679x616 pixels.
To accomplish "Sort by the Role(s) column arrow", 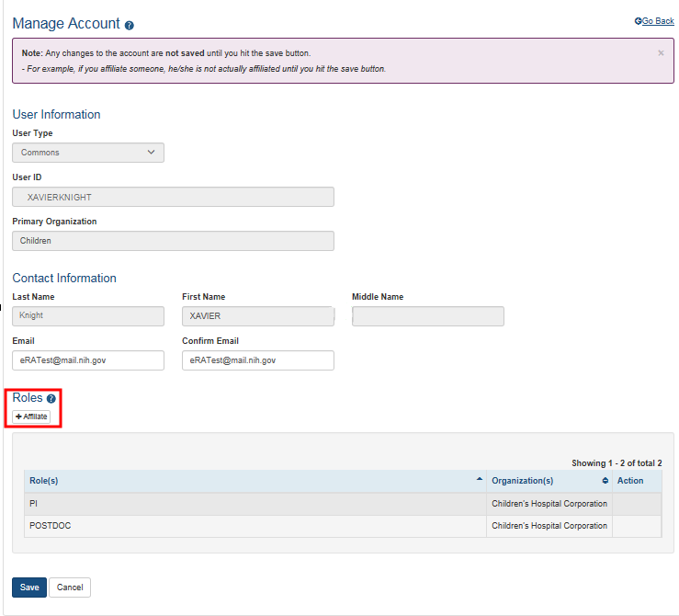I will [479, 480].
